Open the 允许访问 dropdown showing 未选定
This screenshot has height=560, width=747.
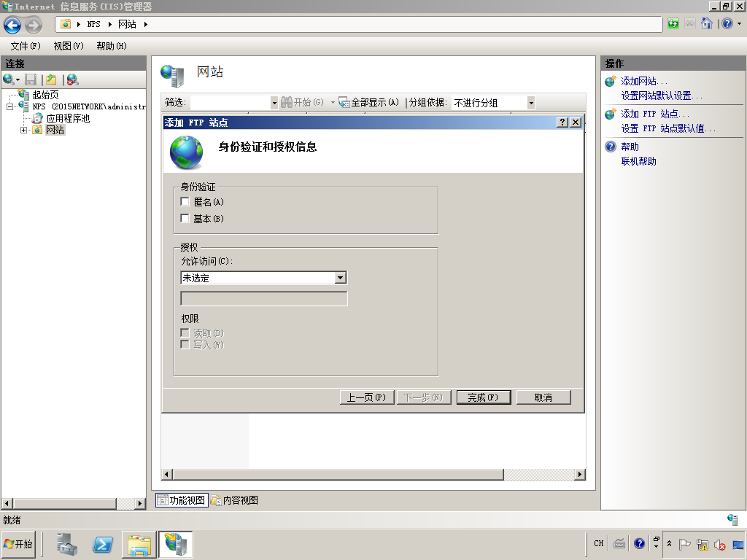pyautogui.click(x=263, y=278)
